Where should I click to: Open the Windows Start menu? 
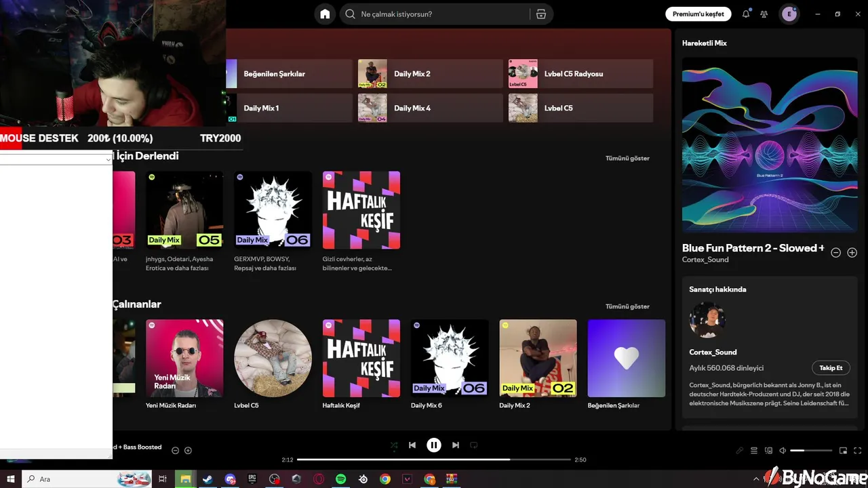[x=11, y=479]
